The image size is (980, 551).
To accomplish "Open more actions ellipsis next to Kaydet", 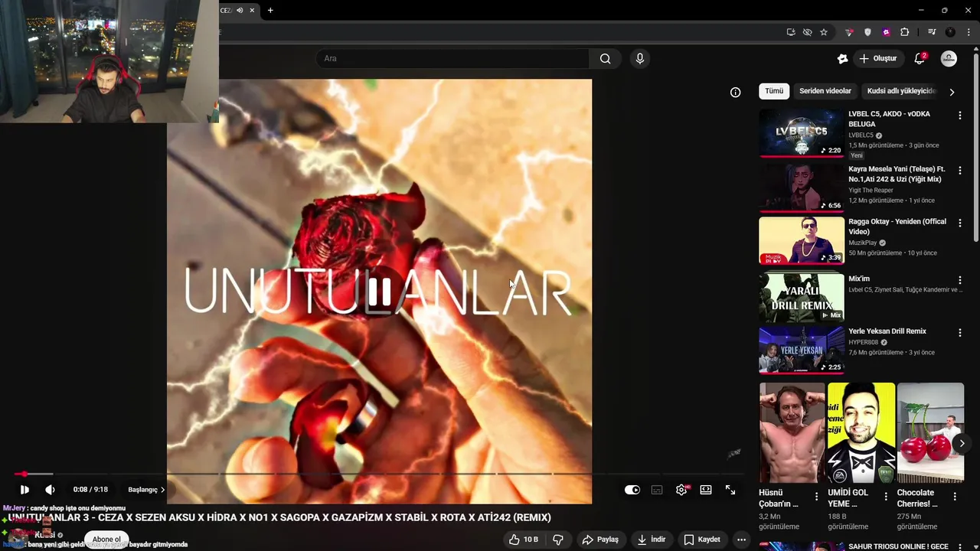I will [740, 540].
